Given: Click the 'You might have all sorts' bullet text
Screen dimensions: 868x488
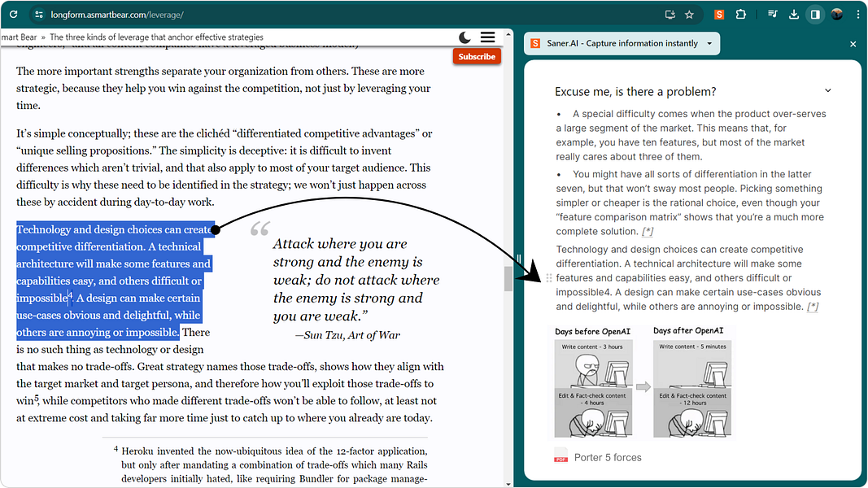Looking at the screenshot, I should [690, 203].
